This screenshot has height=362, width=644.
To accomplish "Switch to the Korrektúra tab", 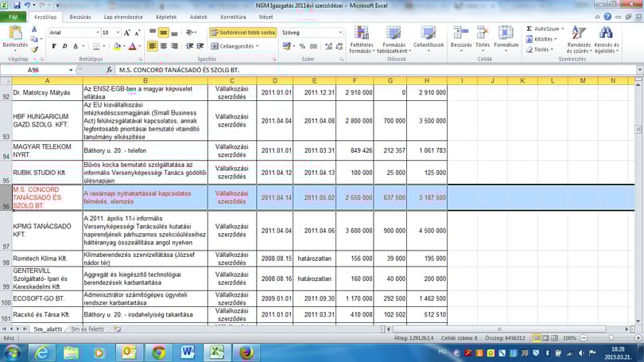I will [233, 17].
